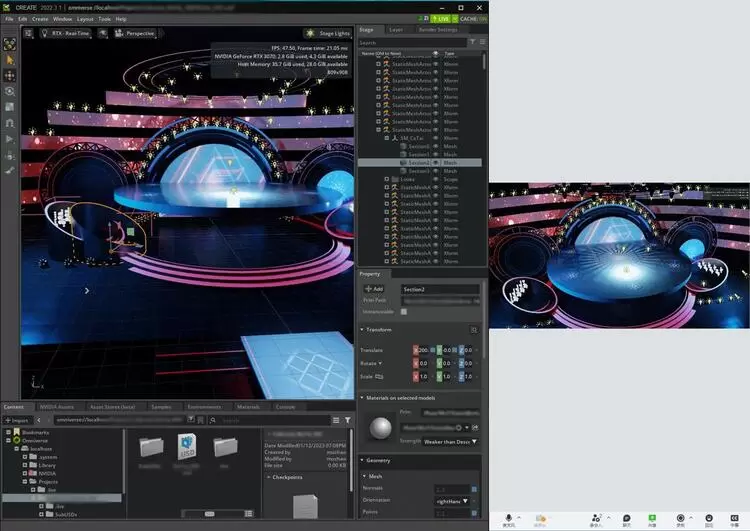Click the filter icon in Stage search bar
This screenshot has width=750, height=531.
(x=473, y=42)
